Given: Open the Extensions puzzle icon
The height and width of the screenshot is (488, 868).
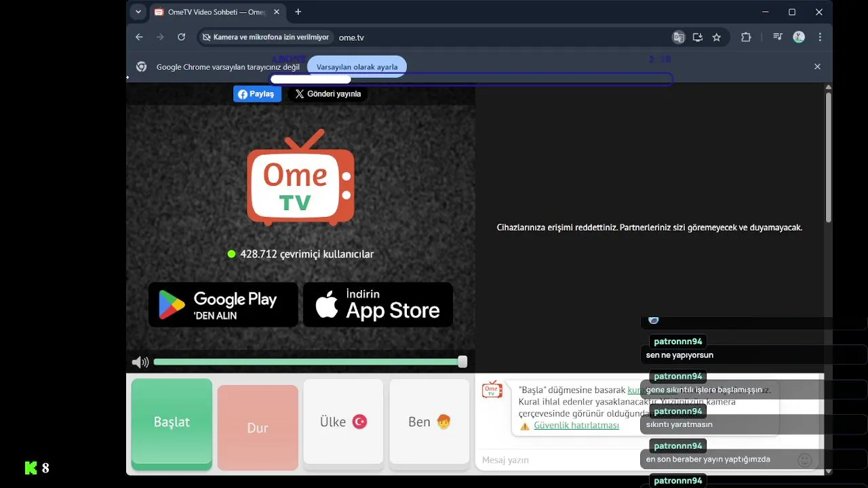Looking at the screenshot, I should [x=746, y=37].
